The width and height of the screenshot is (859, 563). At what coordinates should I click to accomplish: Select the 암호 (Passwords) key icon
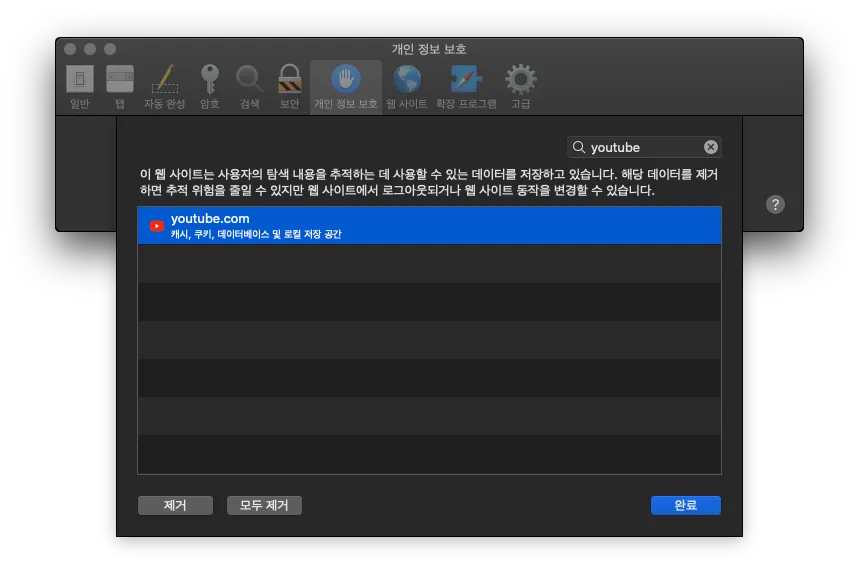tap(209, 80)
